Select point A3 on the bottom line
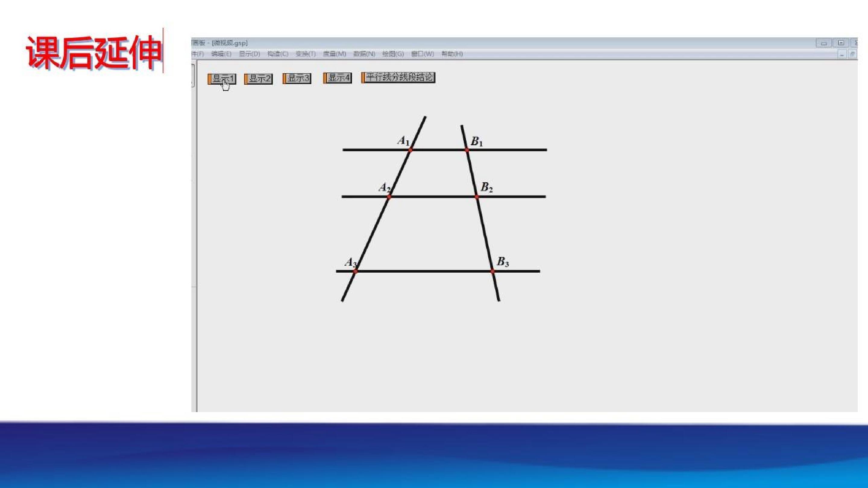 click(355, 271)
